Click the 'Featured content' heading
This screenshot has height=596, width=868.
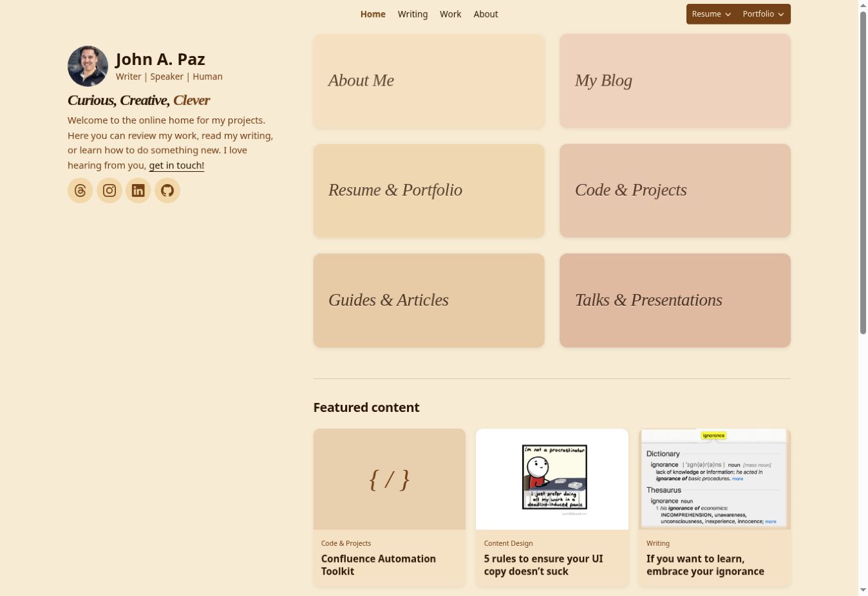coord(366,407)
